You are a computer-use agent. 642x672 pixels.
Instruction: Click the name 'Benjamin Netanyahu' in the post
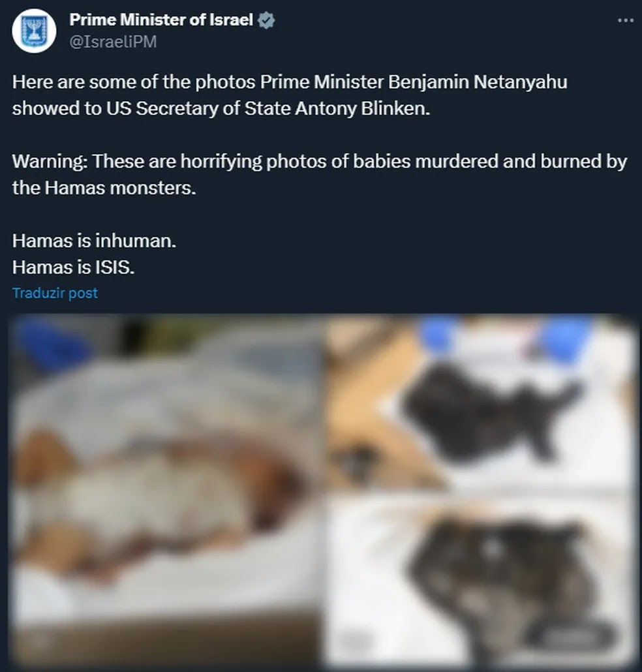[478, 82]
